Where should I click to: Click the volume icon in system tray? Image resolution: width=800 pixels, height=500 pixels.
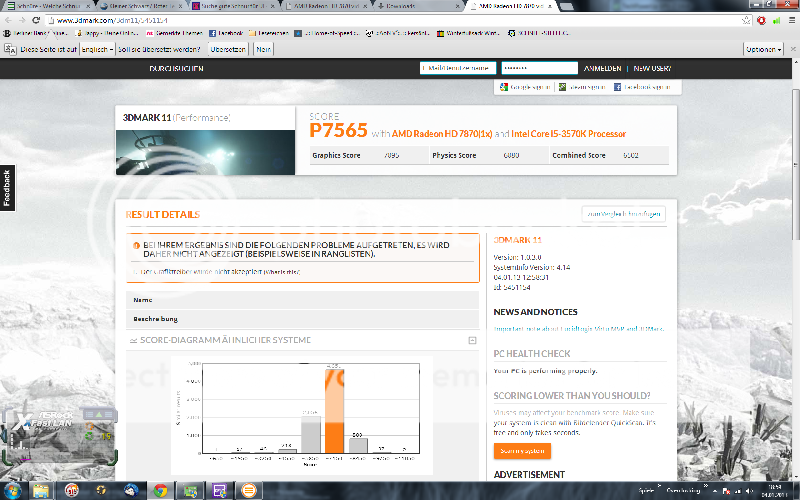pyautogui.click(x=749, y=491)
